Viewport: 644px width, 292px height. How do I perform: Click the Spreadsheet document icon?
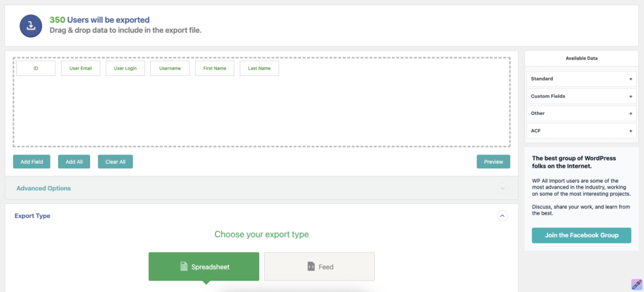[x=184, y=267]
